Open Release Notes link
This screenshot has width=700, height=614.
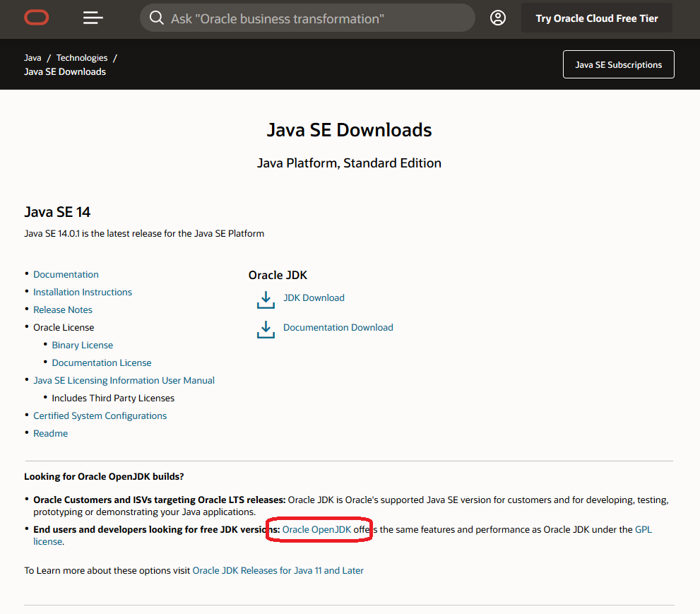pos(63,309)
